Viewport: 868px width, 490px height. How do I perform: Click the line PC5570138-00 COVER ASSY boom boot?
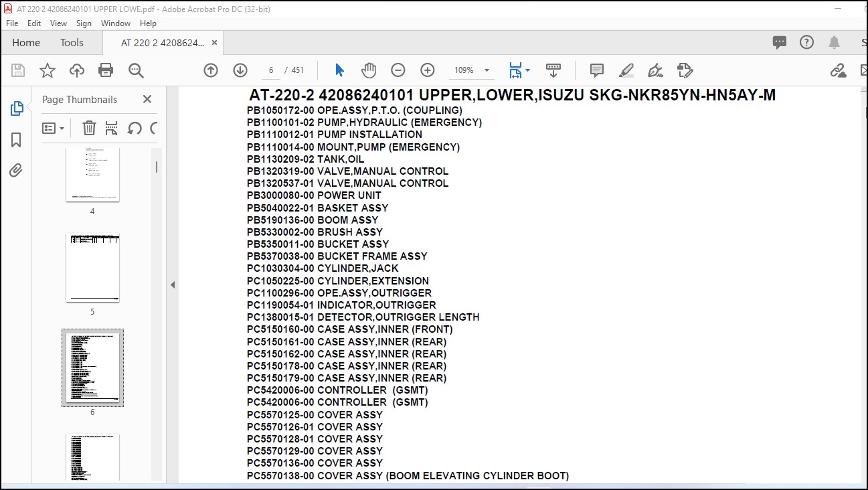[408, 476]
